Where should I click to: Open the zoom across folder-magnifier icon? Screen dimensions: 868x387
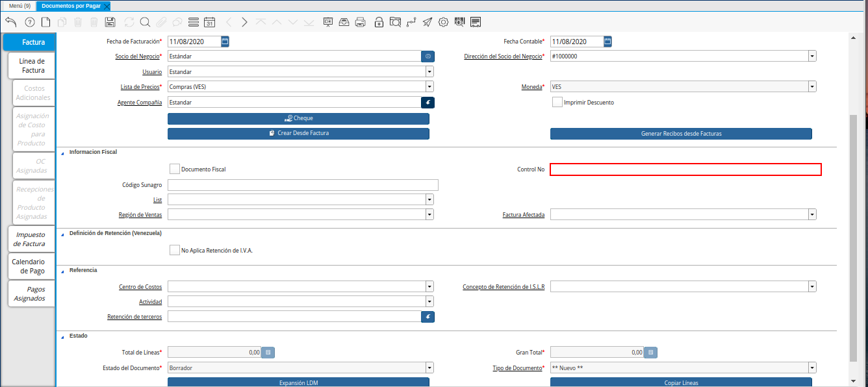(395, 22)
